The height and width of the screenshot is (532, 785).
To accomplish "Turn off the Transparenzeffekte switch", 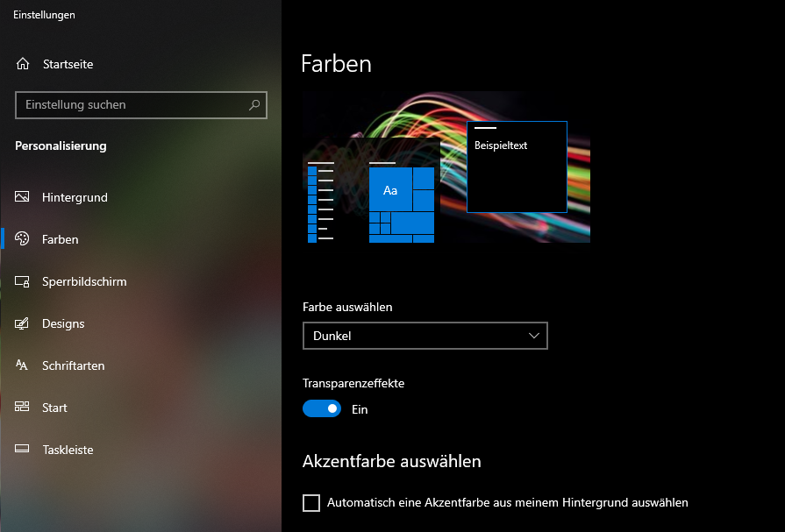I will click(322, 409).
